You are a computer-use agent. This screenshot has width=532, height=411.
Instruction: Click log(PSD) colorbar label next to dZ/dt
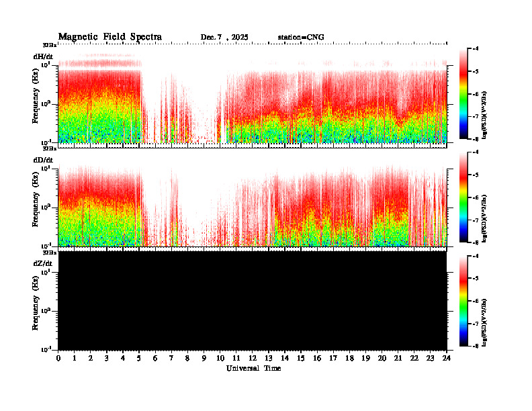[x=484, y=322]
